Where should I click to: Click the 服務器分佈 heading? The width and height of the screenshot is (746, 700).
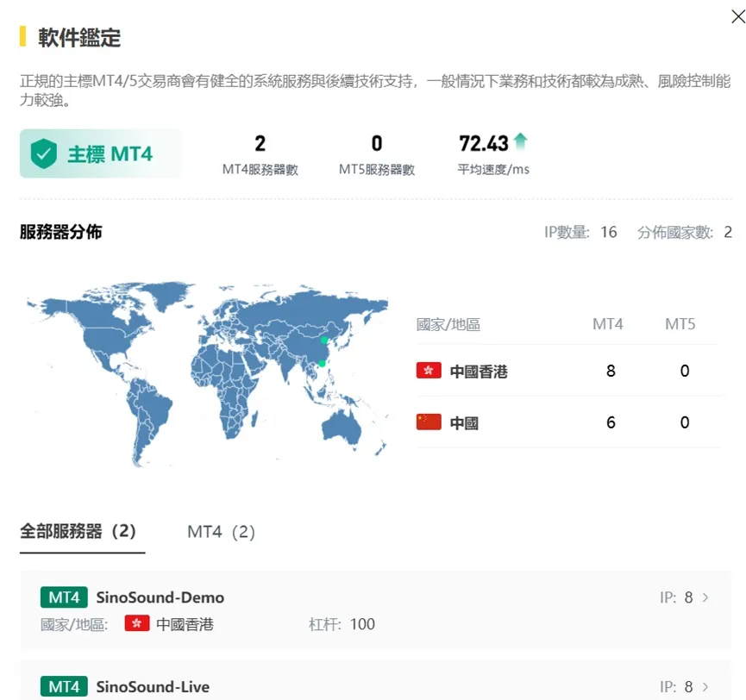click(61, 232)
